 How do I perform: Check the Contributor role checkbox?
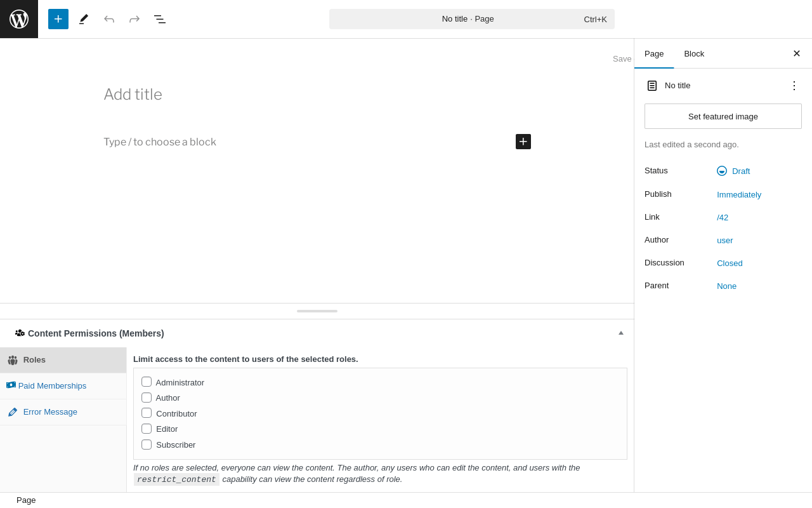click(x=147, y=413)
